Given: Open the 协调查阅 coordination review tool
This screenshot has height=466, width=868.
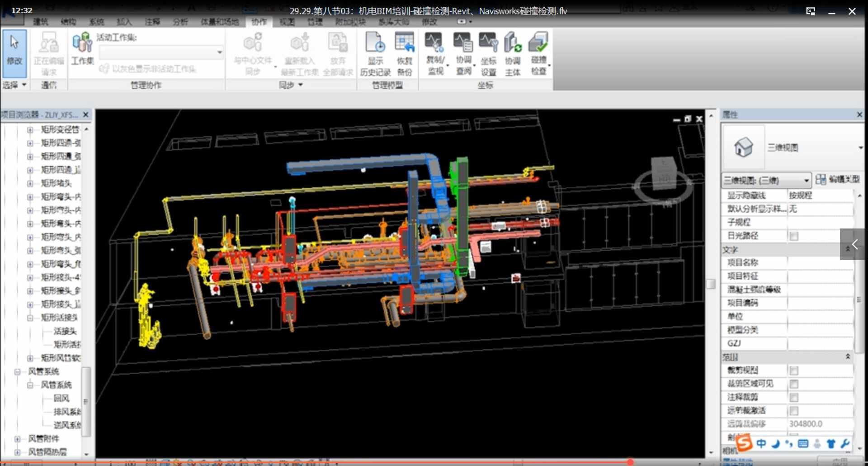Looking at the screenshot, I should [462, 52].
